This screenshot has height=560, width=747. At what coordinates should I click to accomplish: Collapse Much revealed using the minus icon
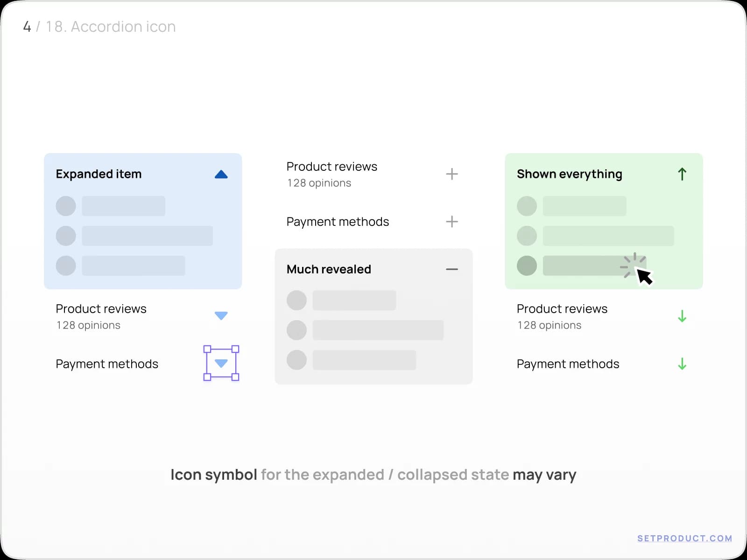451,269
